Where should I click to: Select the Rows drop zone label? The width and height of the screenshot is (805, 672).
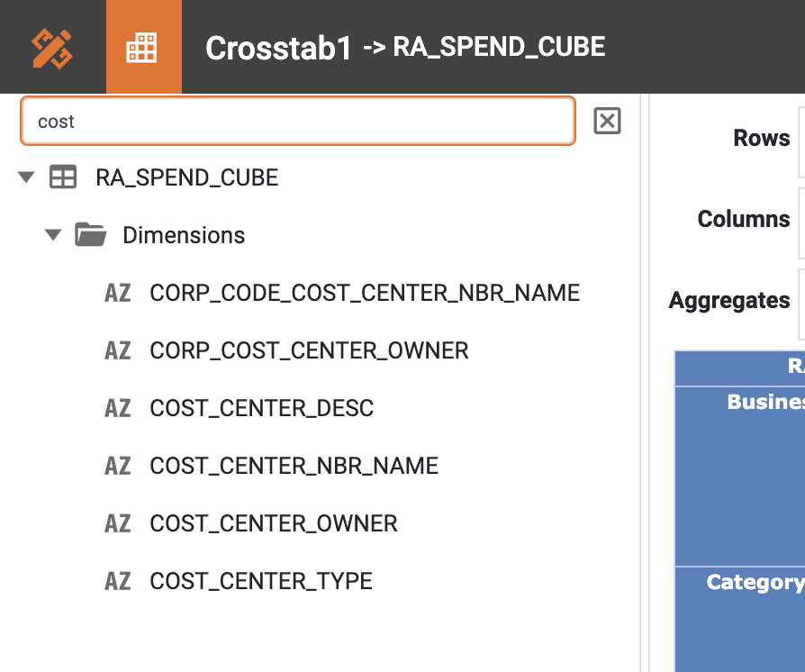tap(761, 138)
